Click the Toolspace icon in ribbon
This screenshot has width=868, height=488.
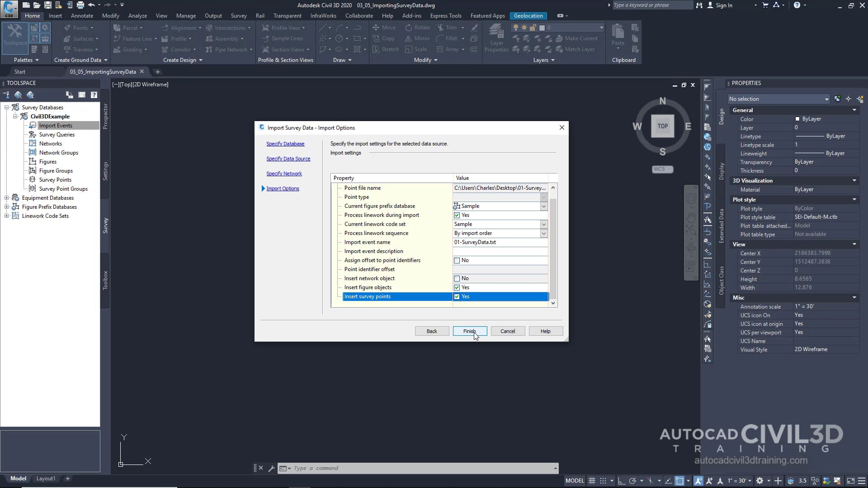click(x=15, y=34)
